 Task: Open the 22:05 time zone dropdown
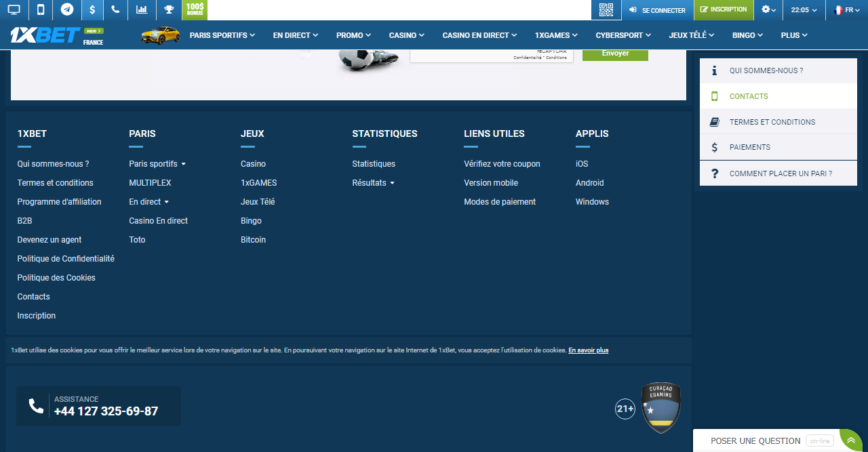[x=804, y=10]
